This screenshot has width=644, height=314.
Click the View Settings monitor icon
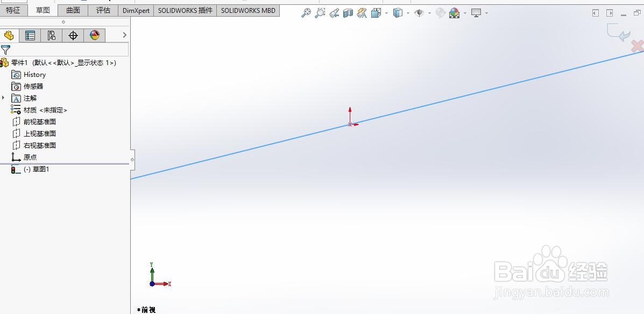[x=476, y=13]
